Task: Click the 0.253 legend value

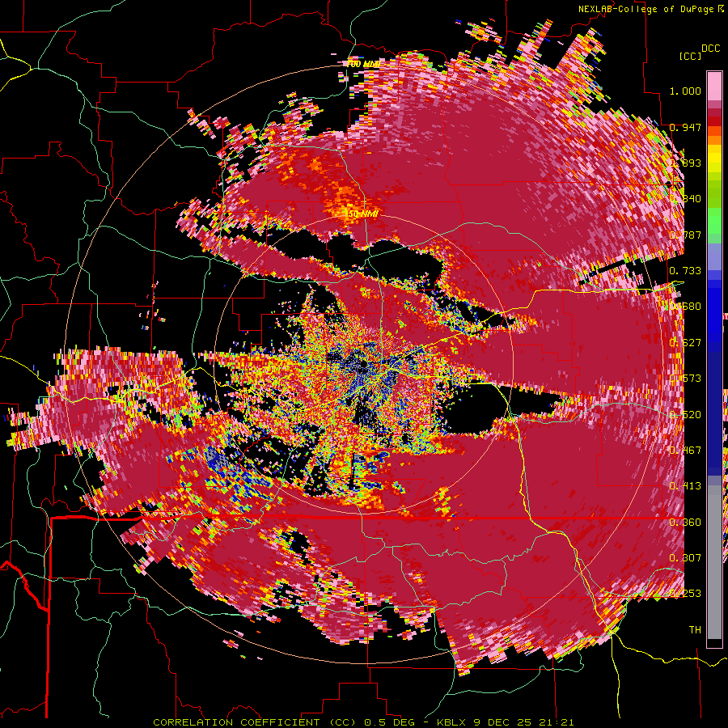Action: [x=685, y=594]
